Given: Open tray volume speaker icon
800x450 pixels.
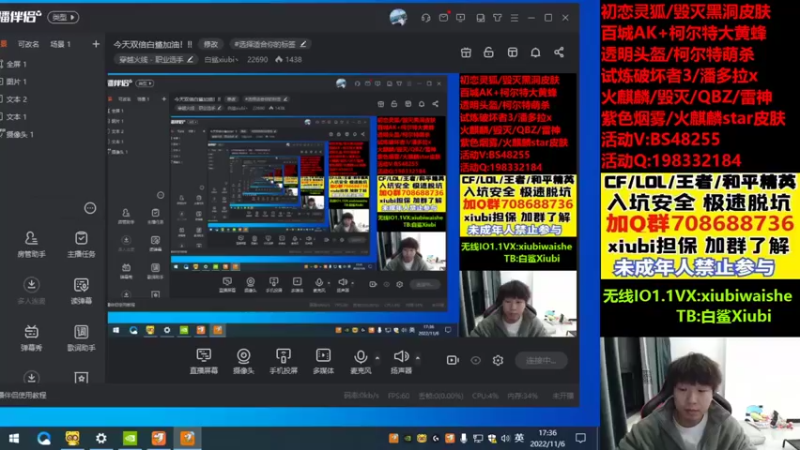Looking at the screenshot, I should tap(506, 438).
